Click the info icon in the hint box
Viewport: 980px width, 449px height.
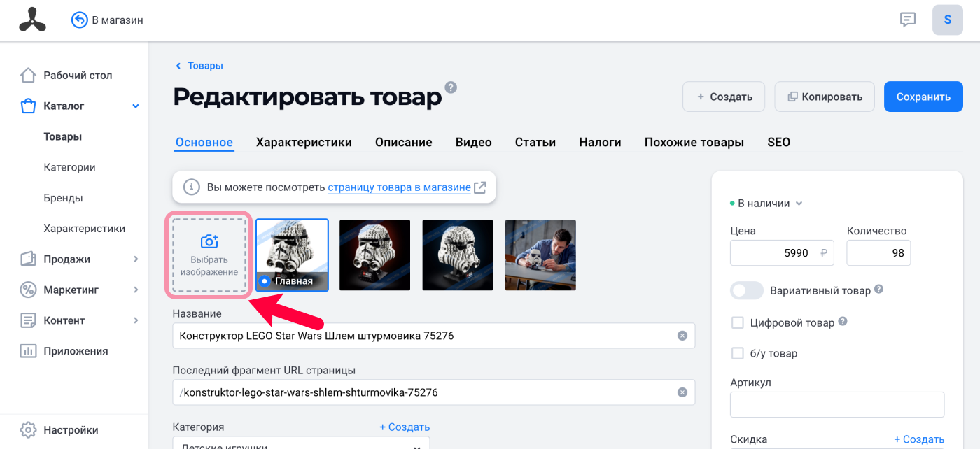[x=191, y=187]
